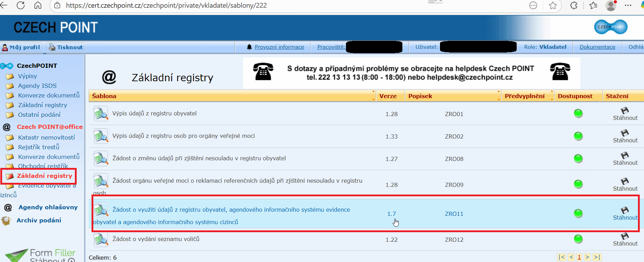This screenshot has width=644, height=262.
Task: Click the Tisknout printer button
Action: pos(66,47)
